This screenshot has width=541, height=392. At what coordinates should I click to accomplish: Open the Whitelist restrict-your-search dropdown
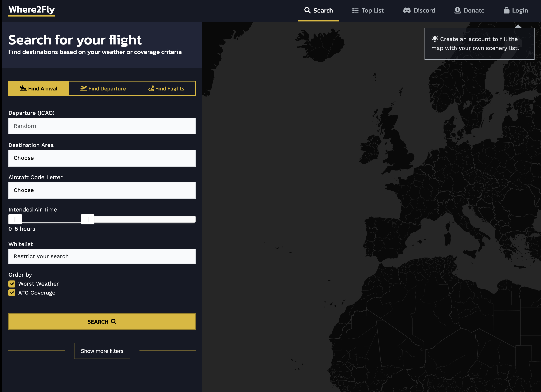pyautogui.click(x=102, y=256)
